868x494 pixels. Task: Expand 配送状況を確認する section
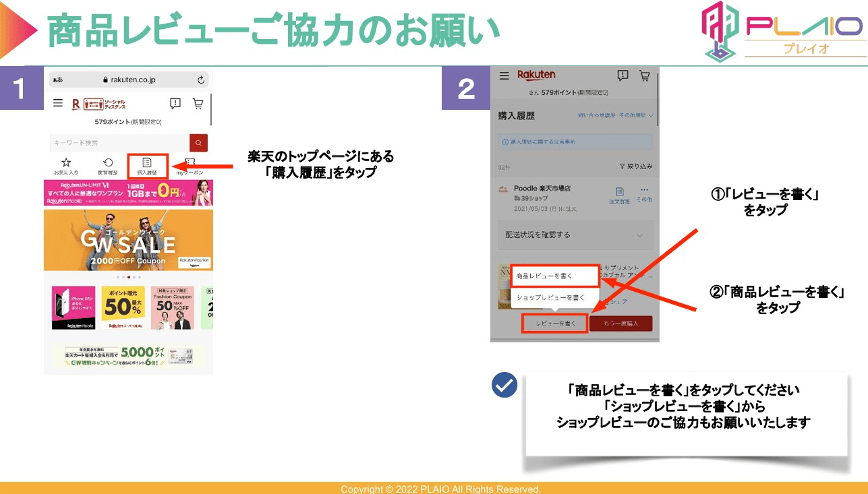click(575, 235)
